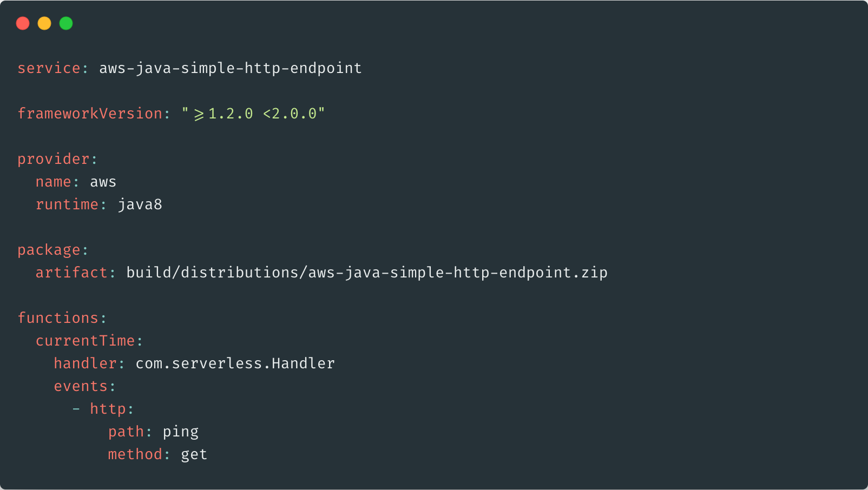This screenshot has height=490, width=868.
Task: Click the green maximize window dot
Action: [x=66, y=23]
